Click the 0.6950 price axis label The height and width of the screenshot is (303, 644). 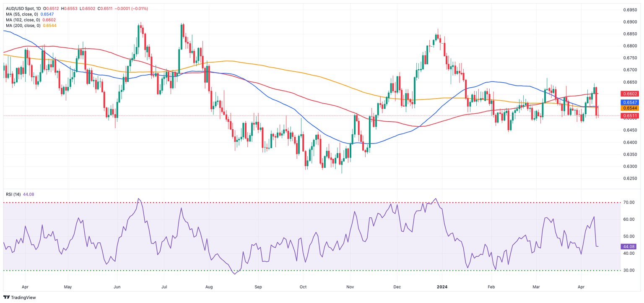[x=630, y=10]
